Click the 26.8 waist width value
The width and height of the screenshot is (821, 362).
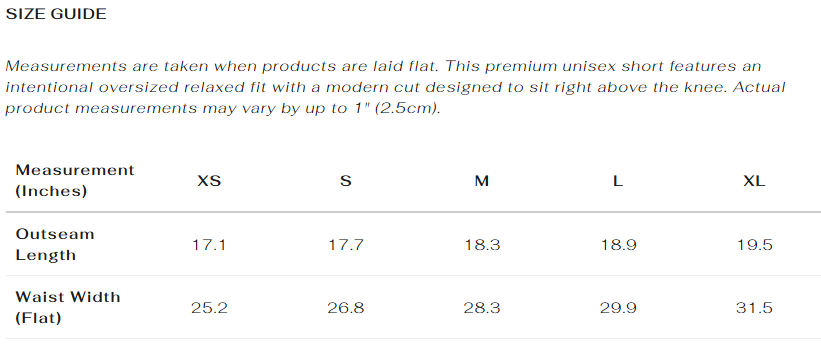[346, 308]
